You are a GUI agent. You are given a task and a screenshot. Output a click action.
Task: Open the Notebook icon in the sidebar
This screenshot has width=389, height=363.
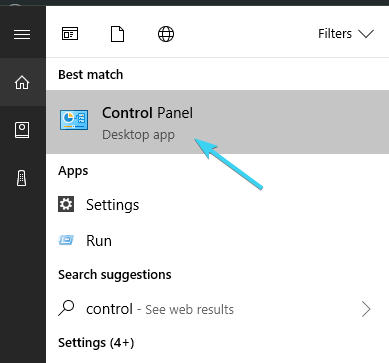tap(22, 130)
